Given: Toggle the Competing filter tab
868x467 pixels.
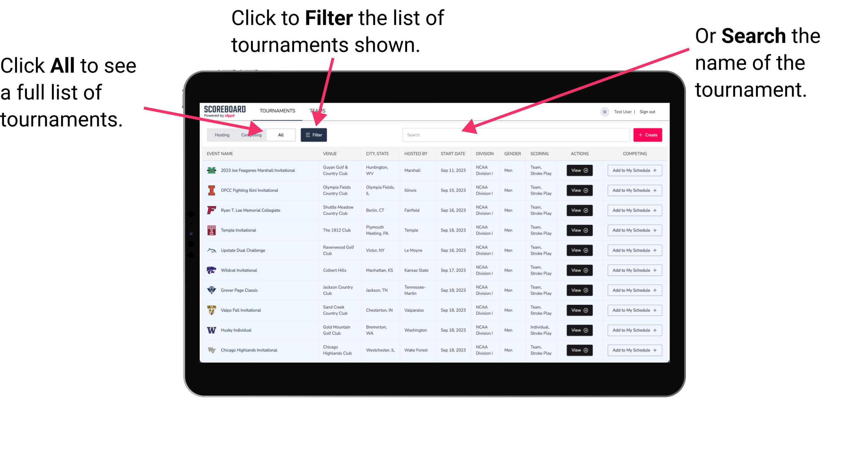Looking at the screenshot, I should coord(250,134).
